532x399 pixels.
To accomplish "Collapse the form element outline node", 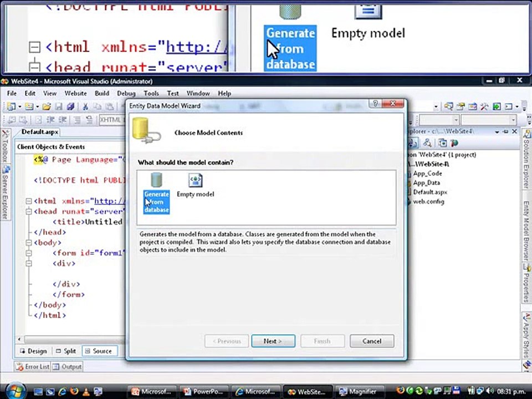I will (29, 253).
